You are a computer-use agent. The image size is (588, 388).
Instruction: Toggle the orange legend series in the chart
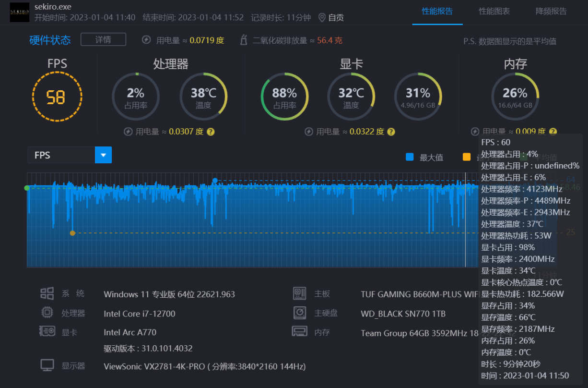tap(467, 157)
